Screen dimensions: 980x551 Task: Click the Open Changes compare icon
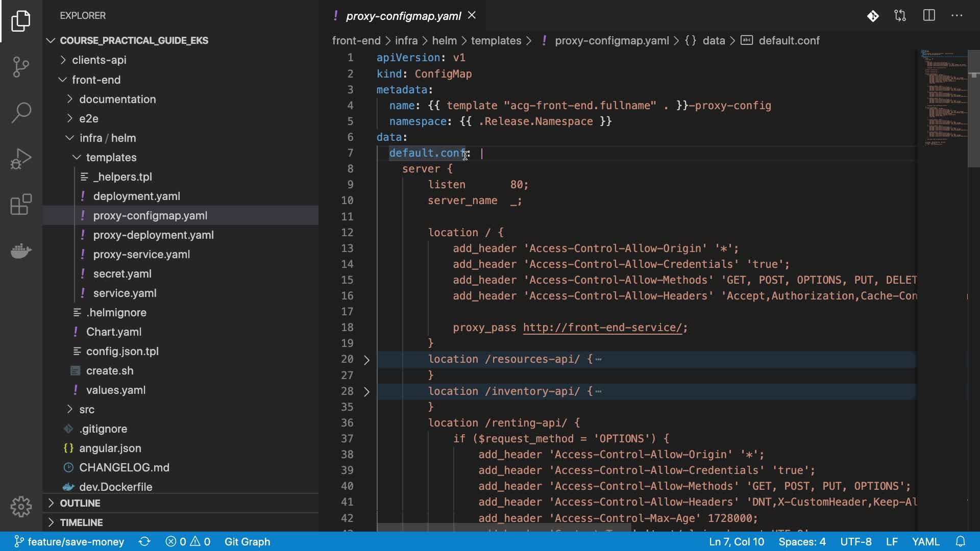(x=900, y=16)
